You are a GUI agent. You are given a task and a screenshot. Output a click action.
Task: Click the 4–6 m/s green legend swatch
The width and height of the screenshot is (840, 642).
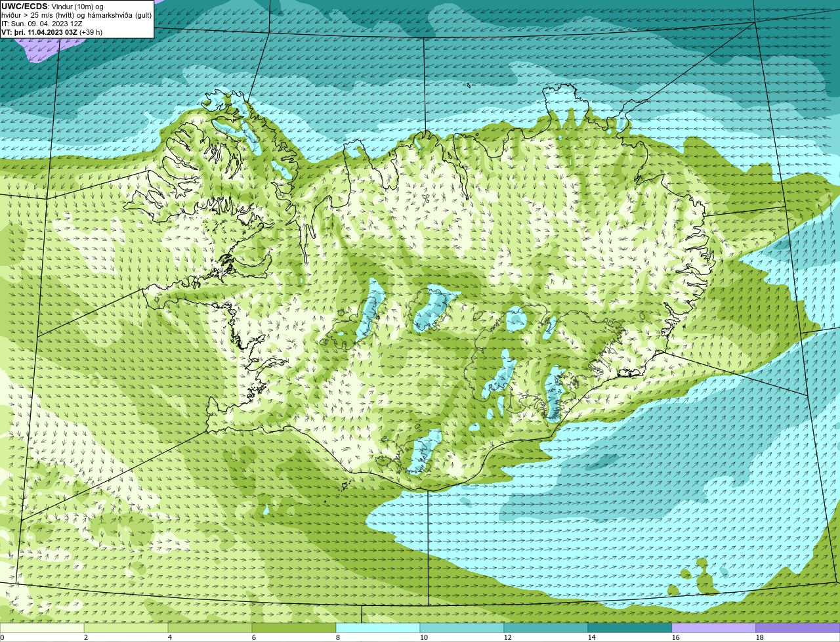210,628
